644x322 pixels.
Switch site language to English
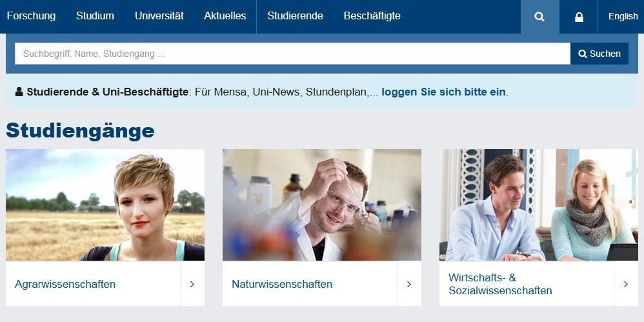[x=623, y=17]
